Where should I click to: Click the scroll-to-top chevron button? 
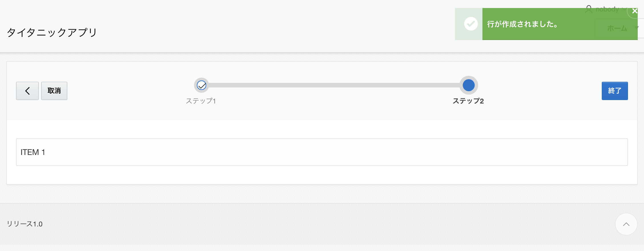pos(626,224)
